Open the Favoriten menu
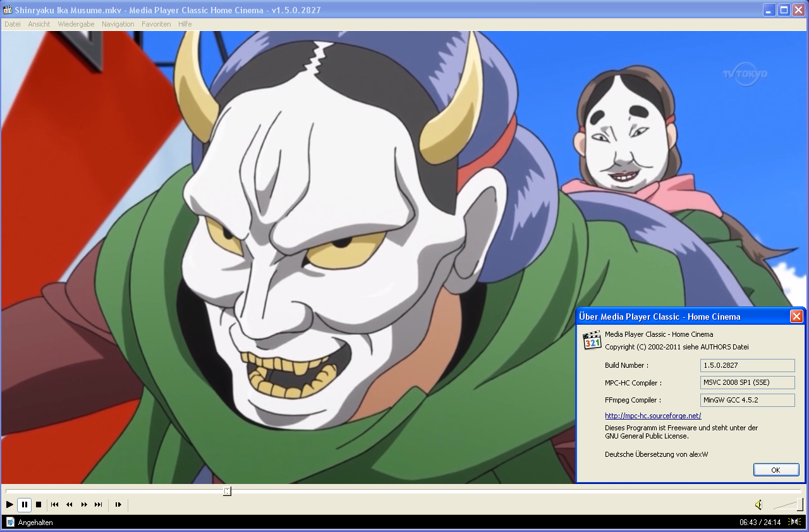The height and width of the screenshot is (532, 809). [156, 24]
